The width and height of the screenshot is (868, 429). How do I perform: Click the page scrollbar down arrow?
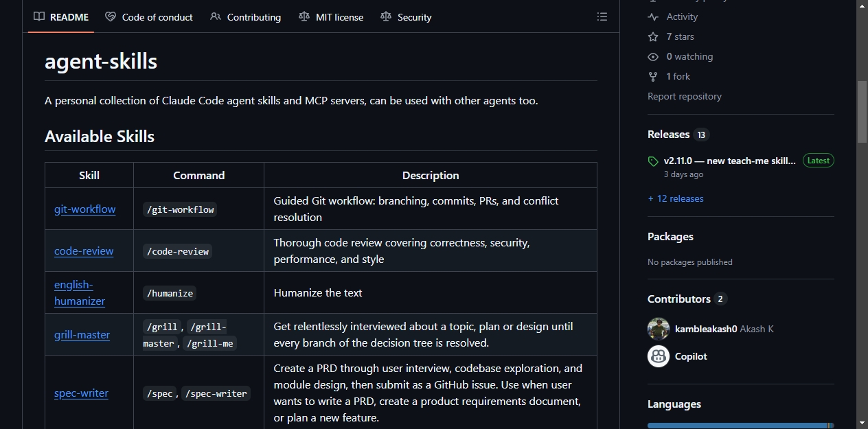point(862,422)
